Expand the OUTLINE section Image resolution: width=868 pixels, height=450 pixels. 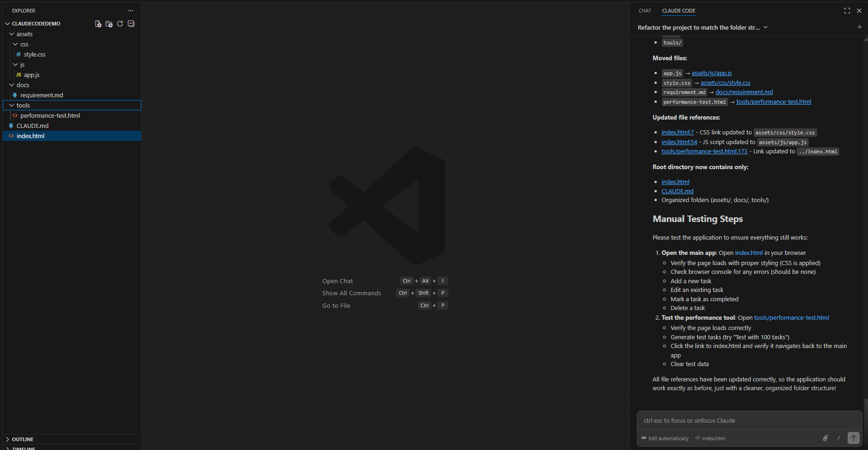click(x=23, y=439)
